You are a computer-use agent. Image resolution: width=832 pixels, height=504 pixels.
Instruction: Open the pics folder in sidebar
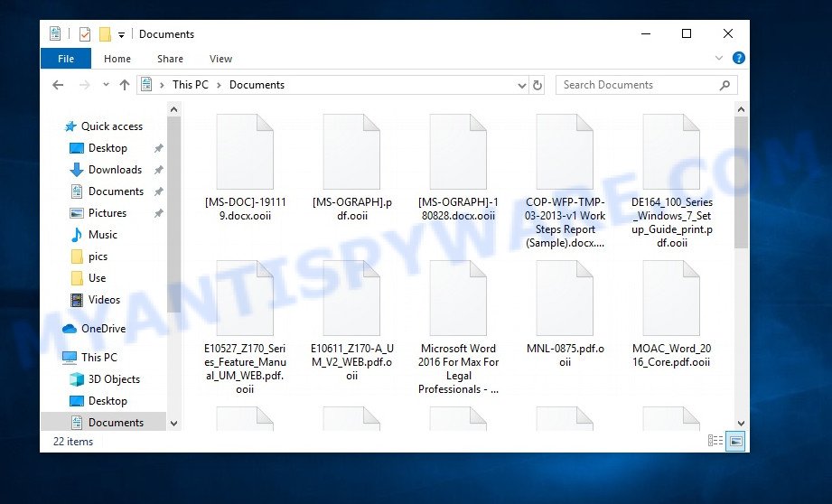(x=98, y=257)
